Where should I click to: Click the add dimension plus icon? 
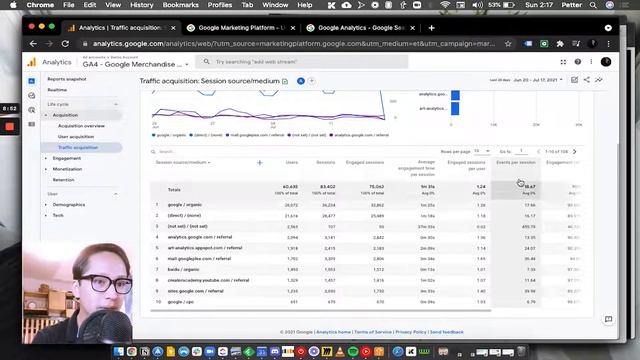[x=260, y=163]
